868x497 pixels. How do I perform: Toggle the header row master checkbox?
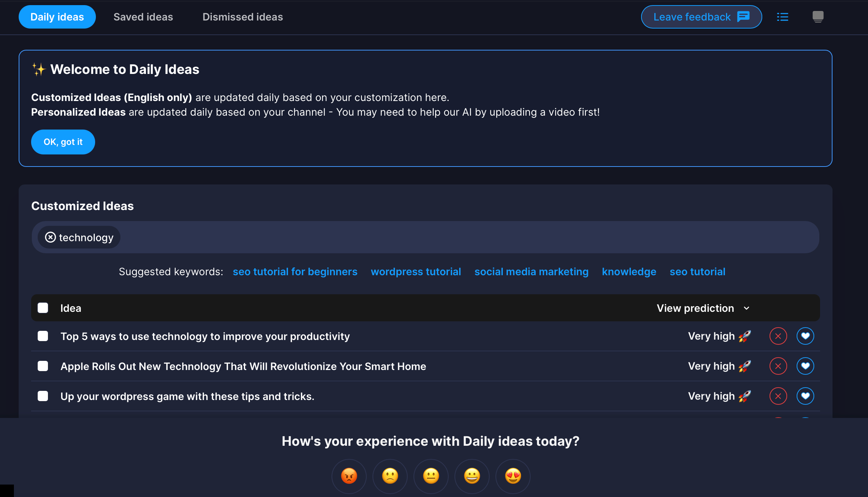[43, 308]
